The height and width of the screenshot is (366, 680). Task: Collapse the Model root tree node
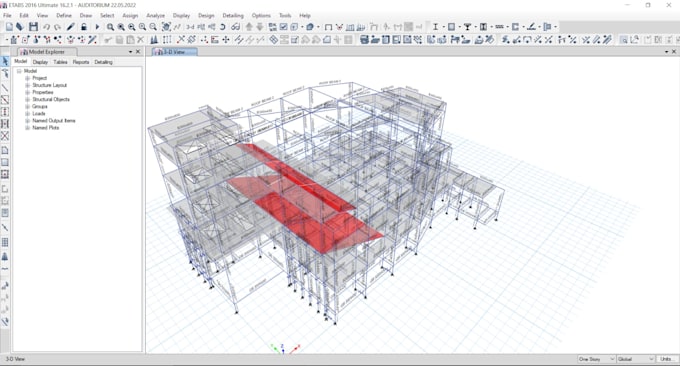pyautogui.click(x=19, y=71)
